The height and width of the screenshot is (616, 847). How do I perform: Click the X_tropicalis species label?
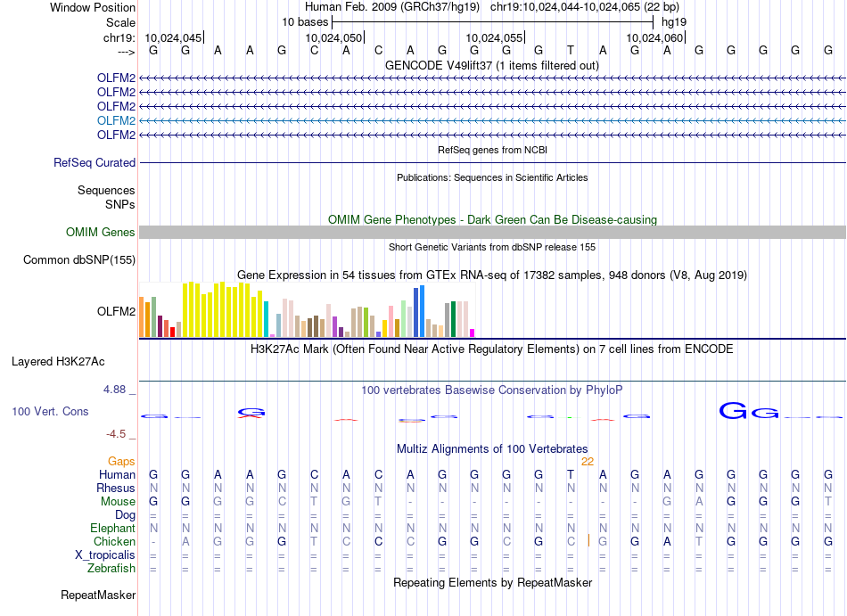pos(105,555)
